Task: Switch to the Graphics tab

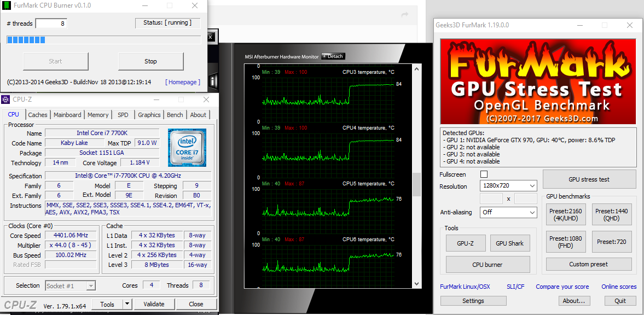Action: tap(149, 115)
